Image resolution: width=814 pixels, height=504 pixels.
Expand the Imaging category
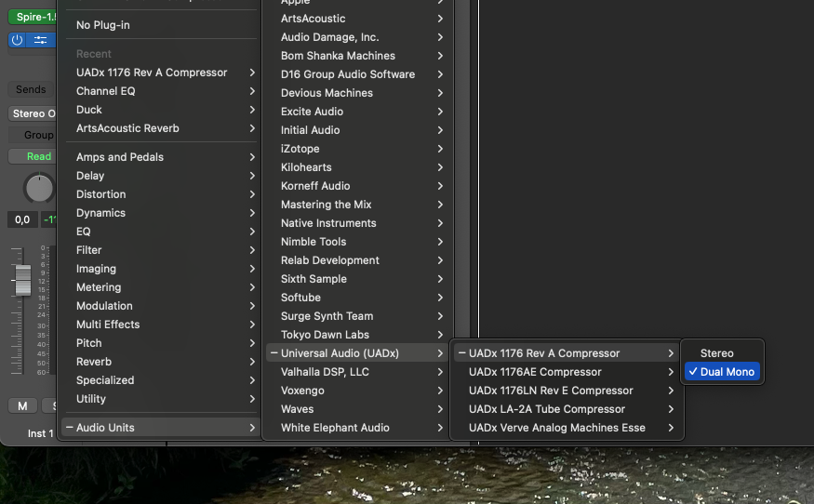161,269
